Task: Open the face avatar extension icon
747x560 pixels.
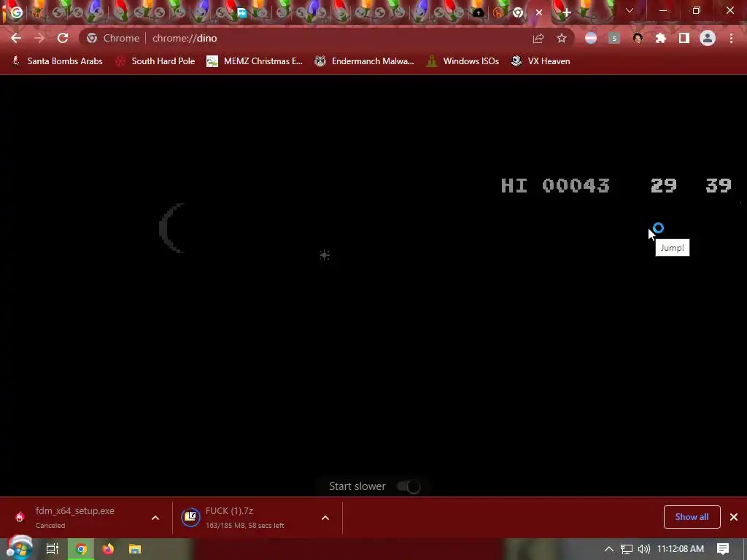Action: click(x=638, y=38)
